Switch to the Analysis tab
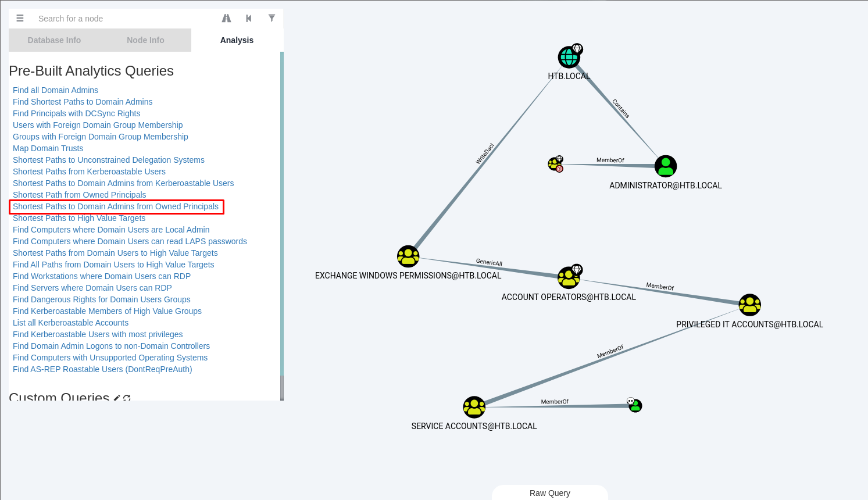The width and height of the screenshot is (868, 500). point(237,40)
